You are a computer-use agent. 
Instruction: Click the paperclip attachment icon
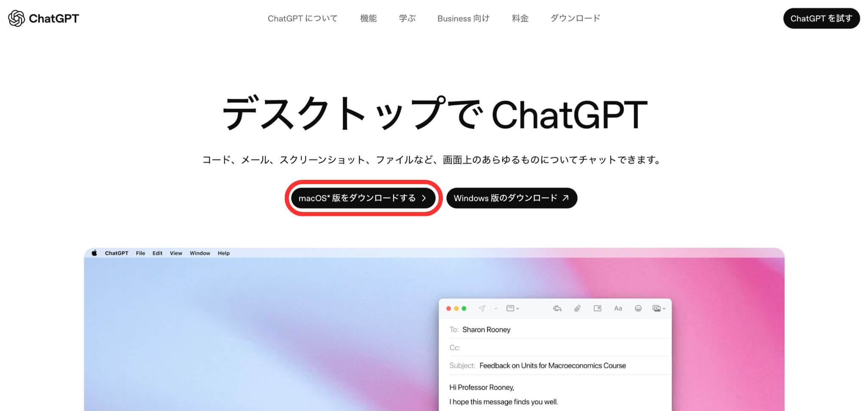[x=577, y=308]
